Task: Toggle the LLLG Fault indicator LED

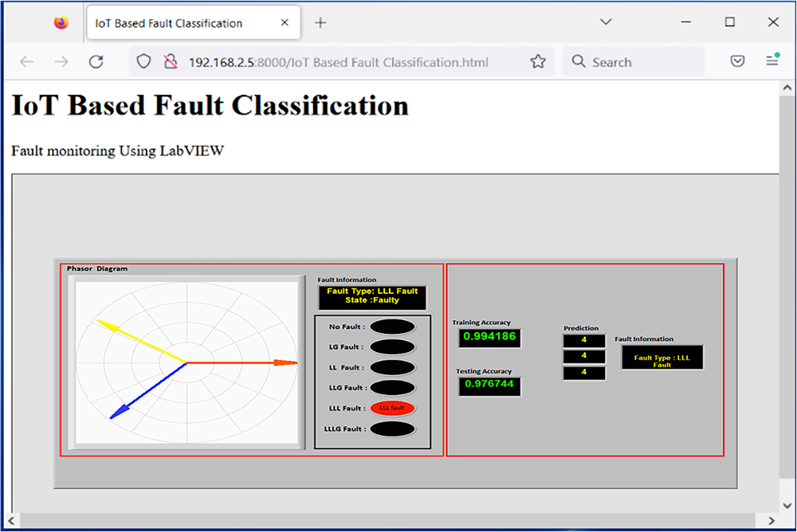Action: click(392, 429)
